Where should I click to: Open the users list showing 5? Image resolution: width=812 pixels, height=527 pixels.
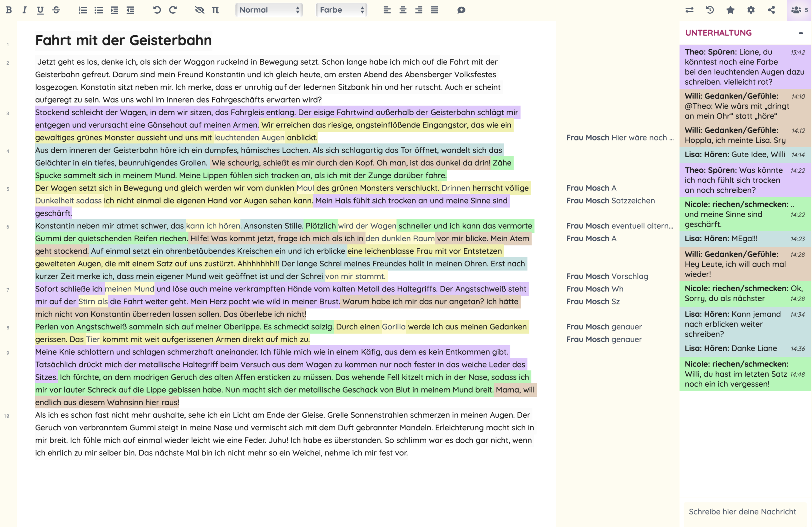click(799, 10)
